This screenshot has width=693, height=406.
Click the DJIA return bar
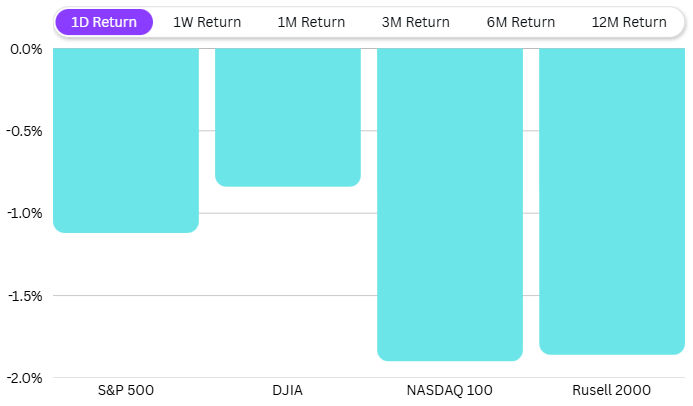pos(288,117)
